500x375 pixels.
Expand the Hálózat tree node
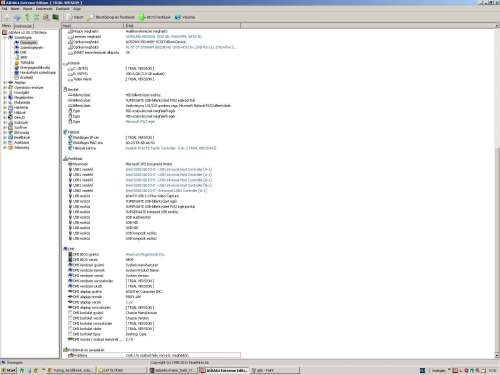5,112
